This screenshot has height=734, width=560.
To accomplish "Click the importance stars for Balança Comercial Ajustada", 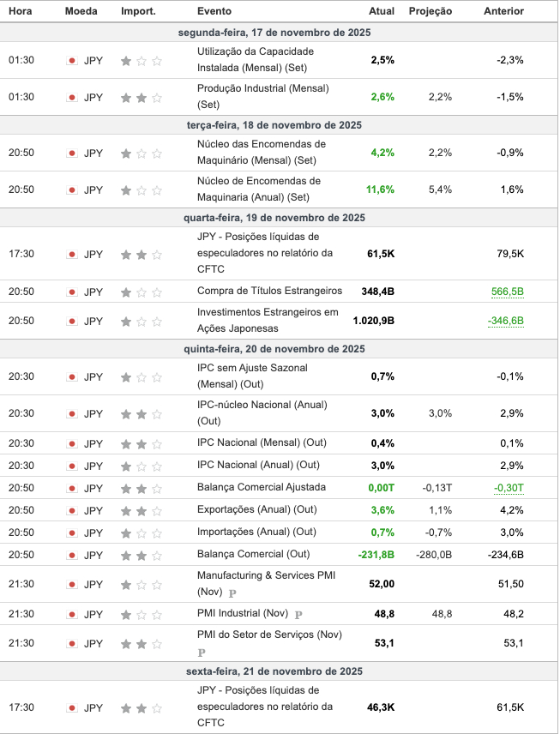I will (x=142, y=488).
